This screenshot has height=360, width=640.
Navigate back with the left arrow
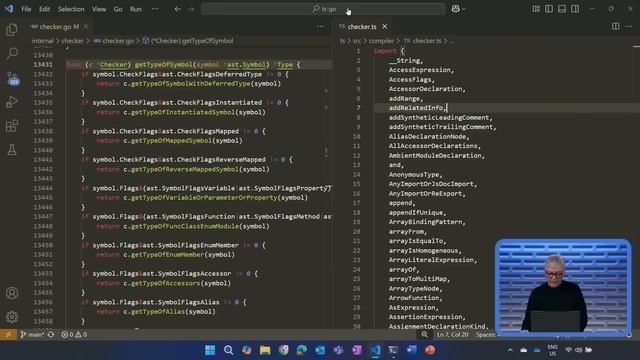178,9
